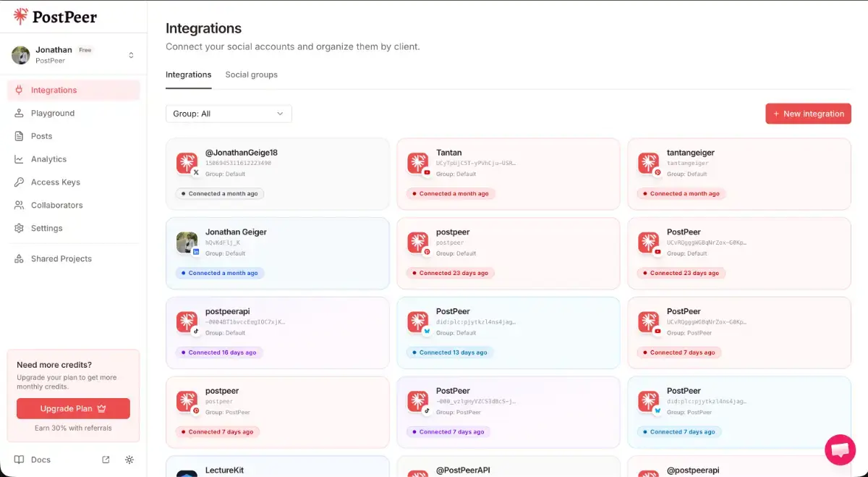868x477 pixels.
Task: Click the Connected 16 days ago badge
Action: (219, 353)
